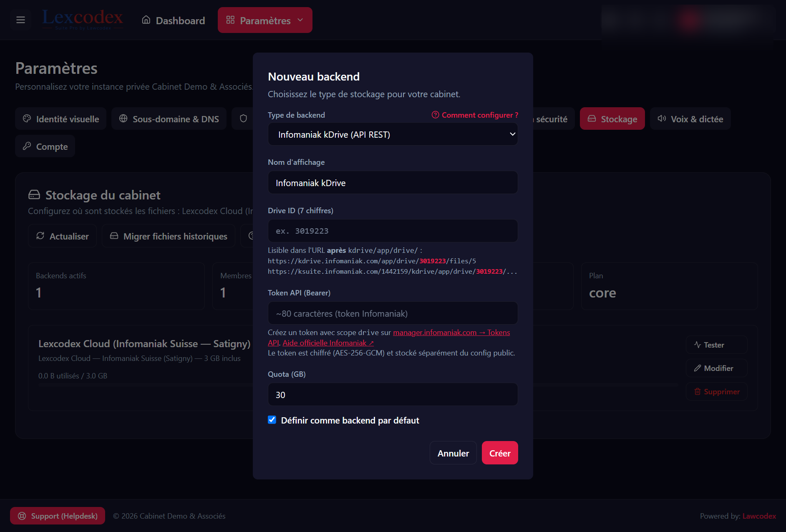The height and width of the screenshot is (532, 786).
Task: Click the Token API Bearer field
Action: tap(393, 313)
